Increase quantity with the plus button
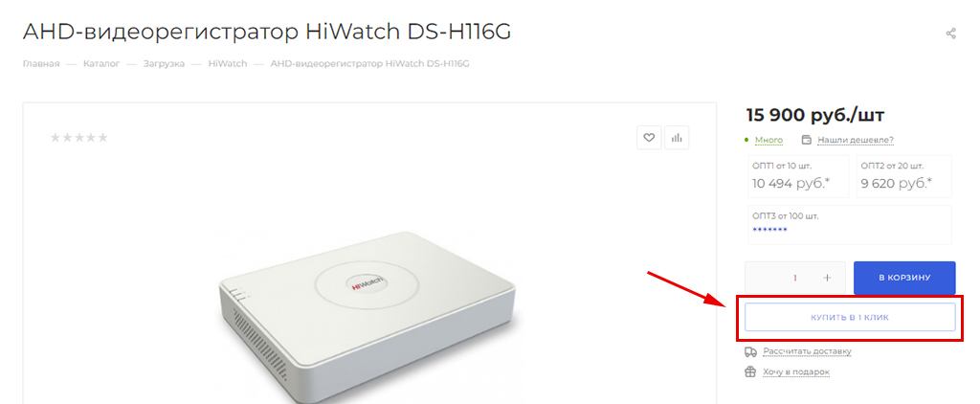 828,278
